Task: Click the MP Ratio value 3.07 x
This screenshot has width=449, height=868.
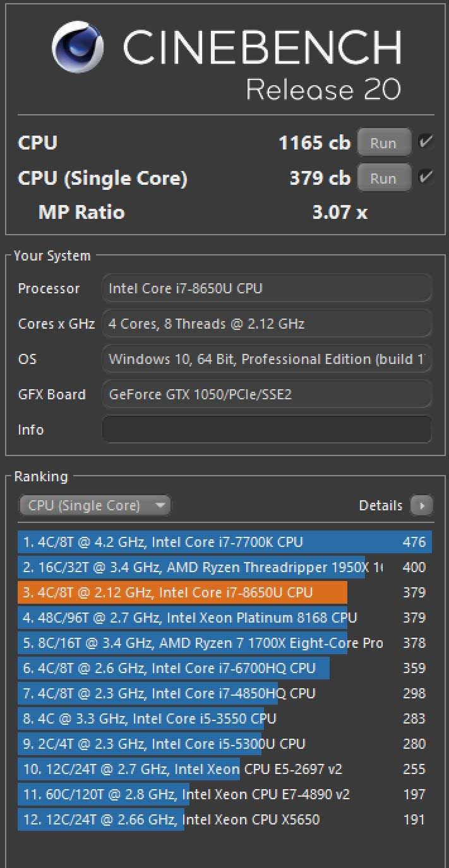Action: [340, 212]
